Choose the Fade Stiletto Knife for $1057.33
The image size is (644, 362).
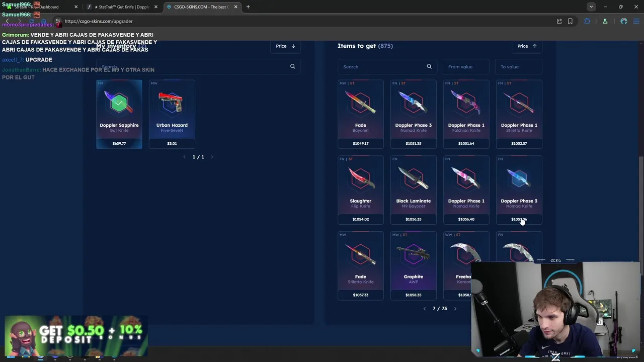tap(361, 265)
